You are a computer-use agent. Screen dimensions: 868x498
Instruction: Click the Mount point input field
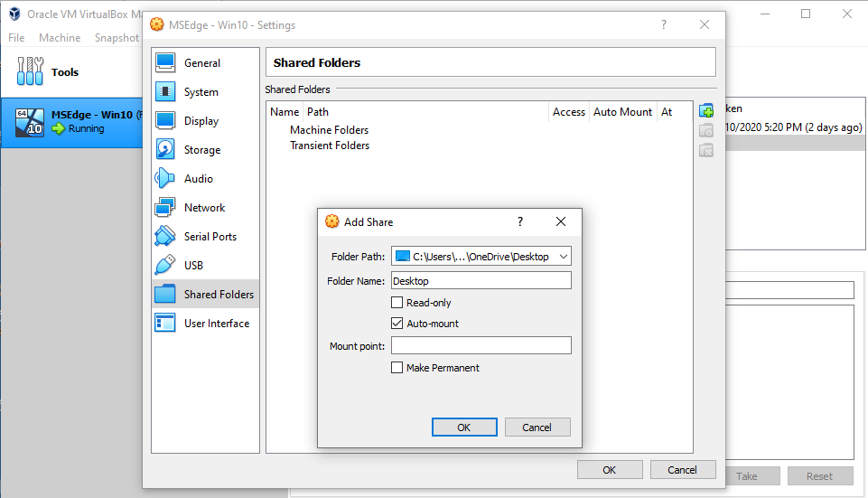(481, 345)
